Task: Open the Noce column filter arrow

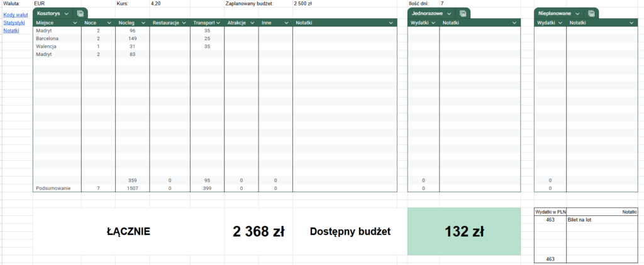Action: coord(109,23)
